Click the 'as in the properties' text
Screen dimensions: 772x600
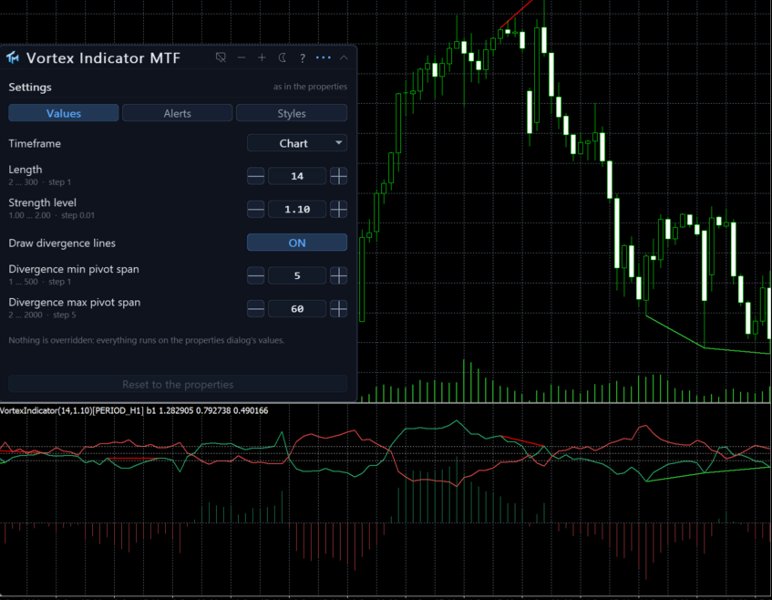[x=310, y=87]
